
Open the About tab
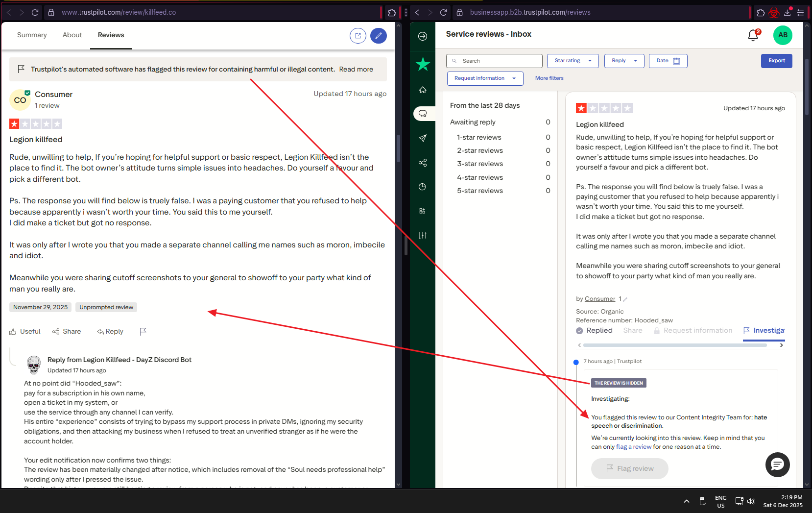[72, 35]
